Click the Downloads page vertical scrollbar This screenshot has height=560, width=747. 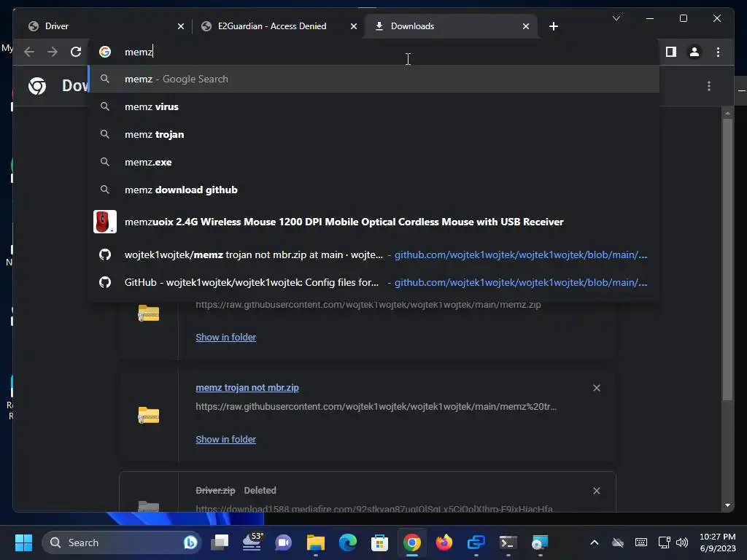click(727, 260)
